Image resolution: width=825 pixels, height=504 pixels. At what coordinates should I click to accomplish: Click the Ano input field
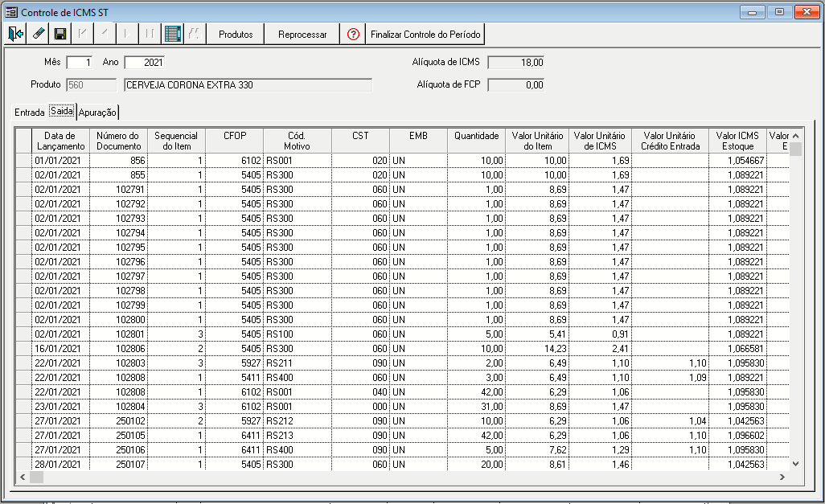click(145, 63)
